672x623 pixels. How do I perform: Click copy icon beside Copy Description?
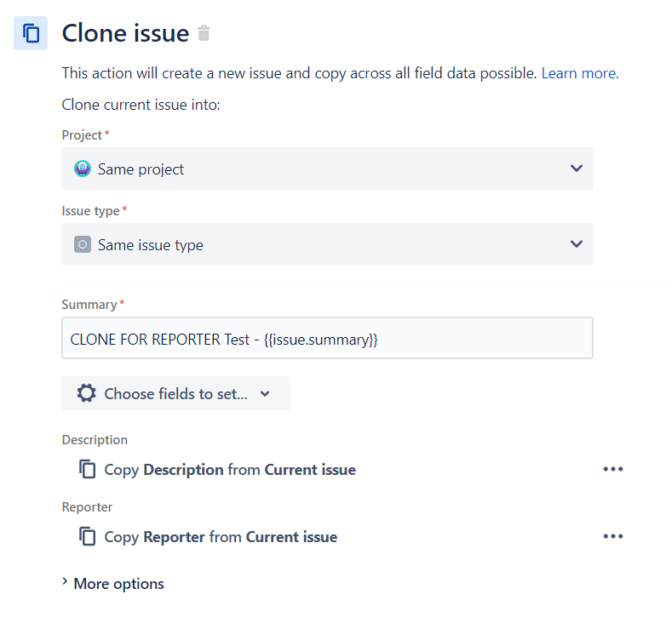[x=88, y=469]
